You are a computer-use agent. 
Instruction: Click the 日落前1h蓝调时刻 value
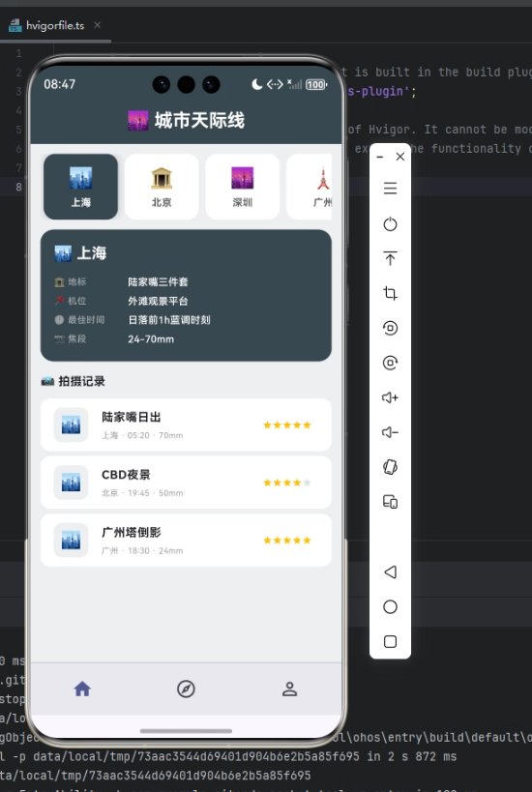pyautogui.click(x=169, y=320)
